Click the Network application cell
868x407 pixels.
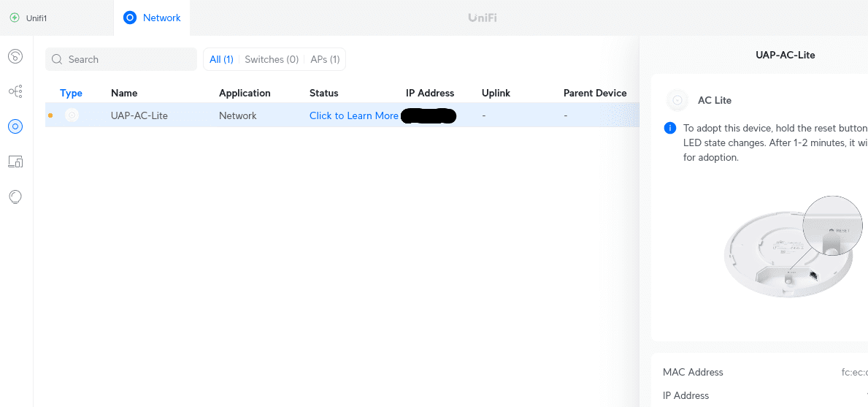[x=238, y=115]
